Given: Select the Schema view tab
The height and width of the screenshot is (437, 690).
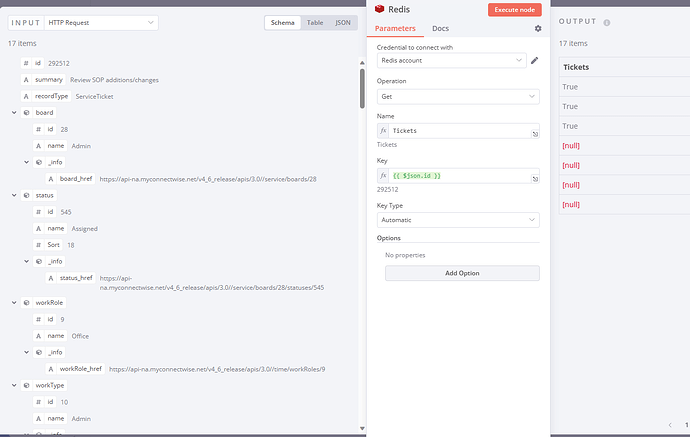Looking at the screenshot, I should pos(283,22).
